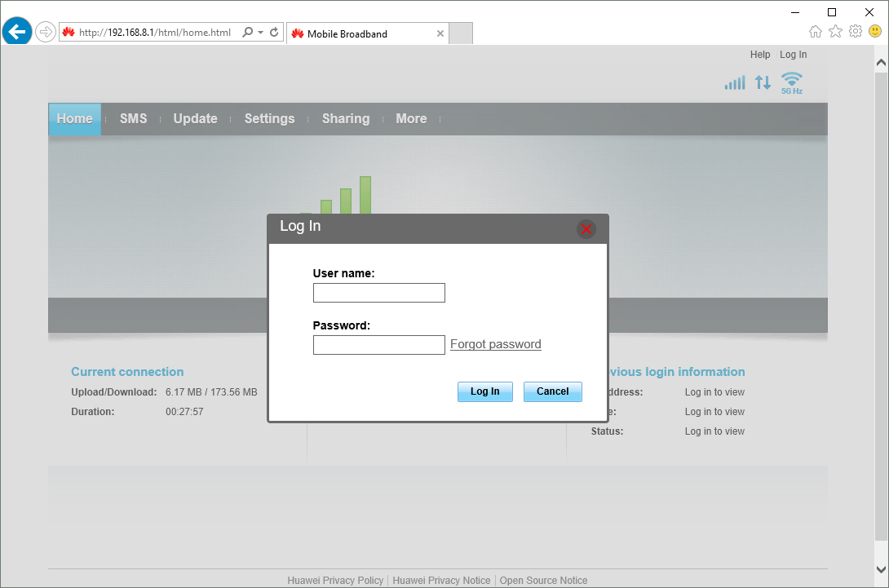Open browser tools gear icon
889x588 pixels.
pyautogui.click(x=855, y=32)
